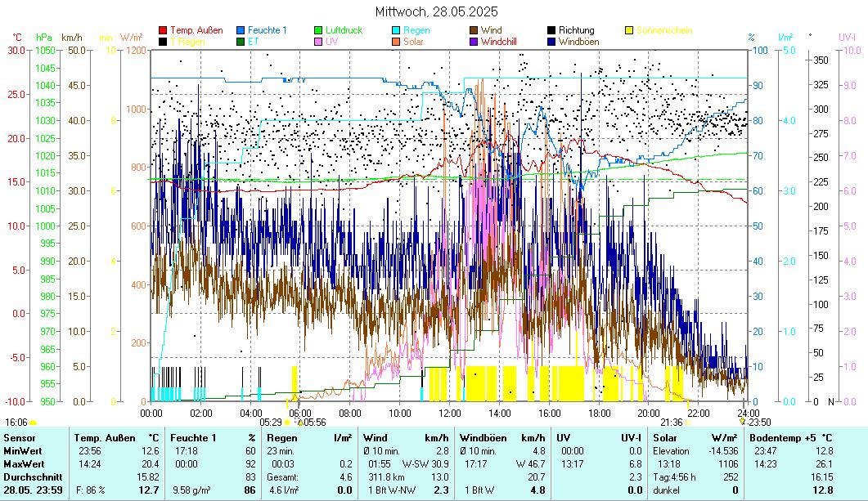
Task: Click the MaxWert row label
Action: tap(25, 464)
